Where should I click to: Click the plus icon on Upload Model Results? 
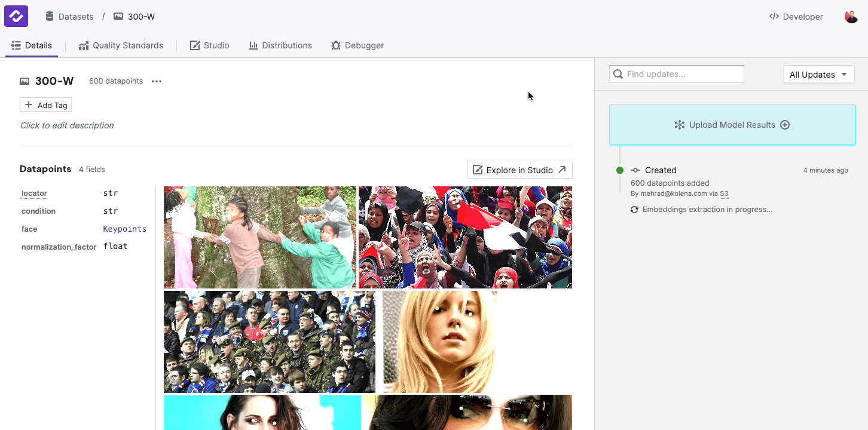784,125
